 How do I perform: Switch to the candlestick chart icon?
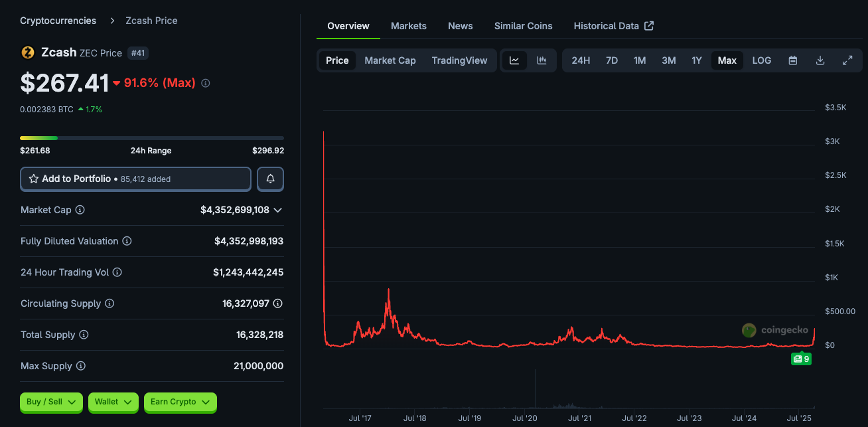point(542,60)
